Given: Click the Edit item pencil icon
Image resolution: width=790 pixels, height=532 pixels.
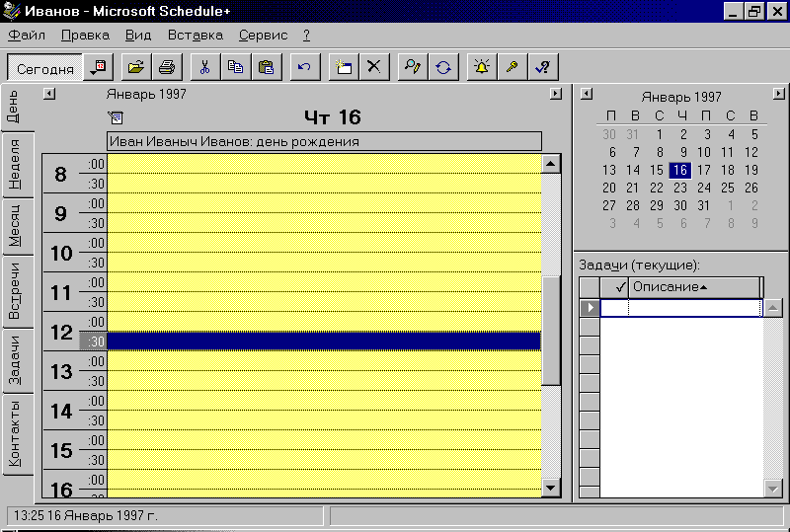Looking at the screenshot, I should 413,67.
